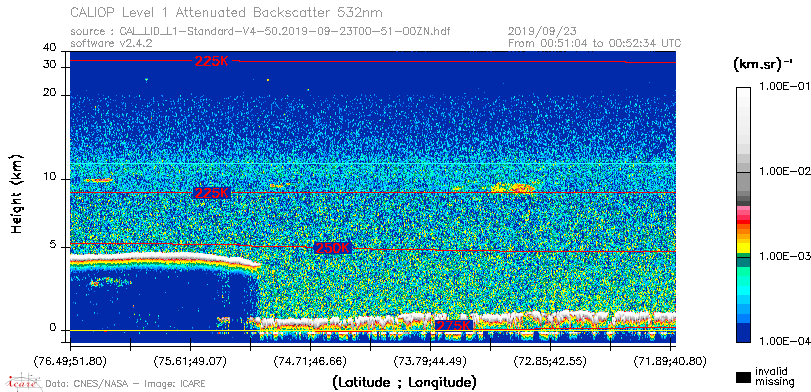
Task: Click the 225K label on the topmost contour
Action: [x=211, y=61]
